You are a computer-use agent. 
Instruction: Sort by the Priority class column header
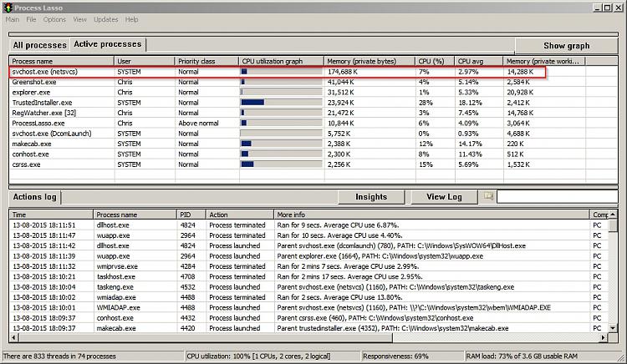[x=206, y=61]
